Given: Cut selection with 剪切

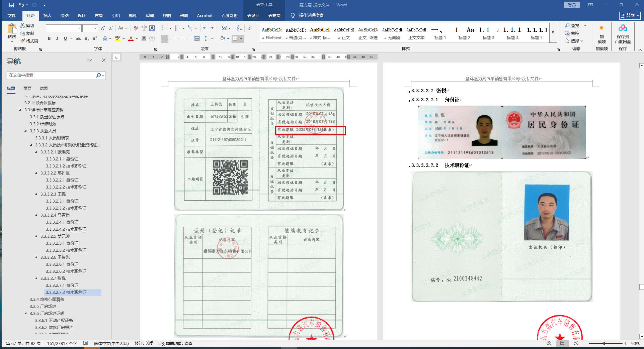Looking at the screenshot, I should pyautogui.click(x=27, y=25).
